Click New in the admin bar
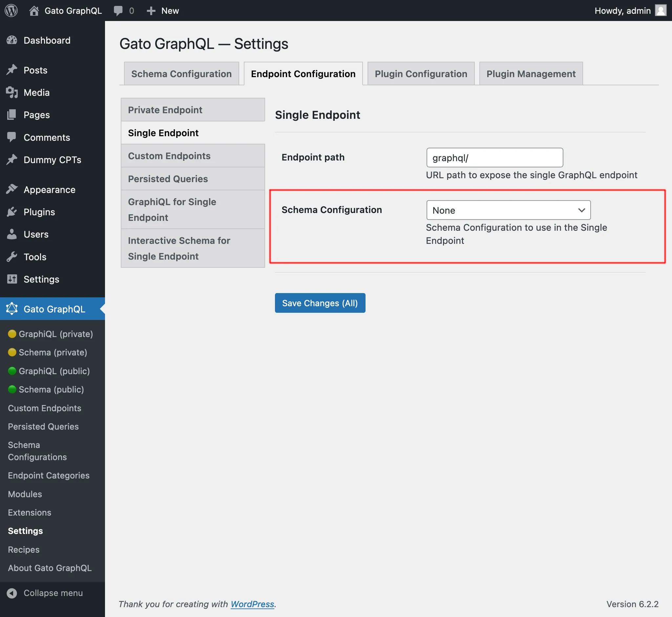 pos(170,11)
